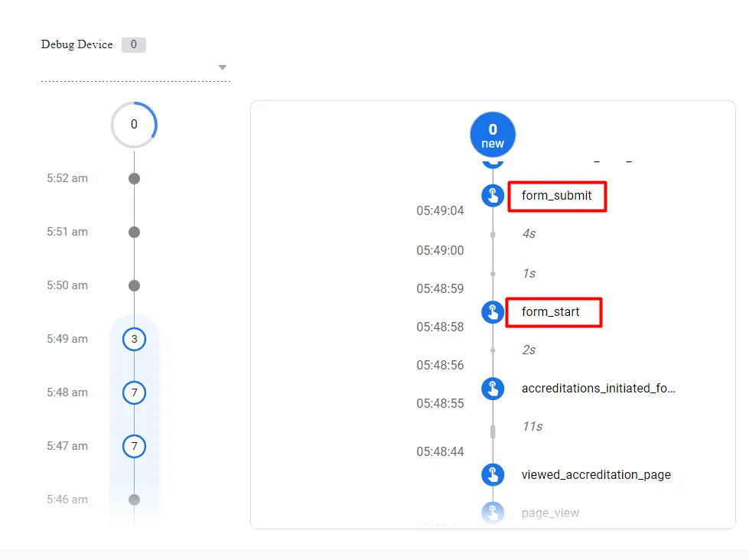Select the 5:52 am timeline dot
749x560 pixels.
click(x=134, y=179)
